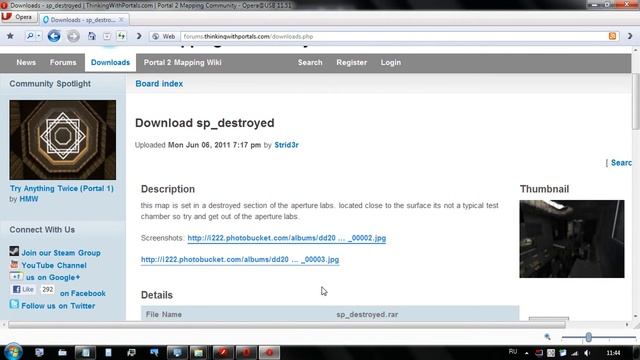Click the network signal icon in tray
Screen dimensions: 640x360
point(575,353)
